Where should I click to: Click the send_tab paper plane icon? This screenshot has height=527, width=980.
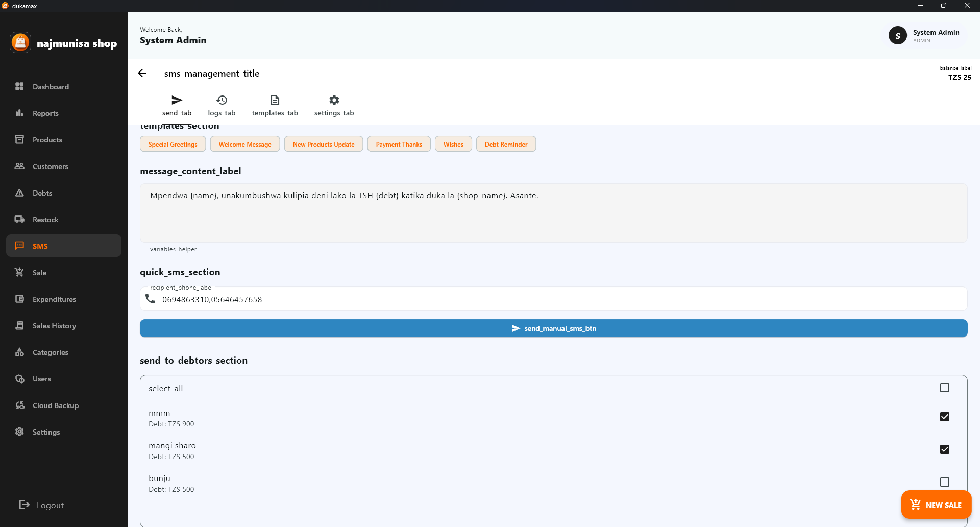click(x=177, y=100)
